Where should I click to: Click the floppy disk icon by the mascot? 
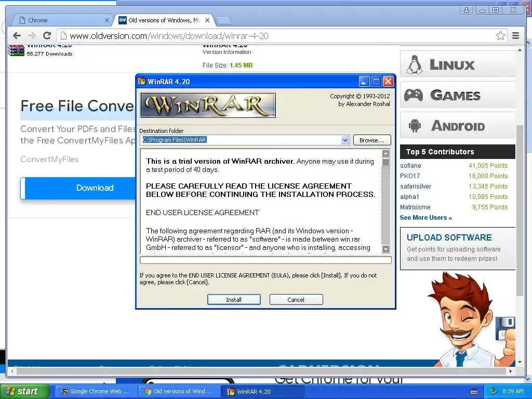pos(505,328)
